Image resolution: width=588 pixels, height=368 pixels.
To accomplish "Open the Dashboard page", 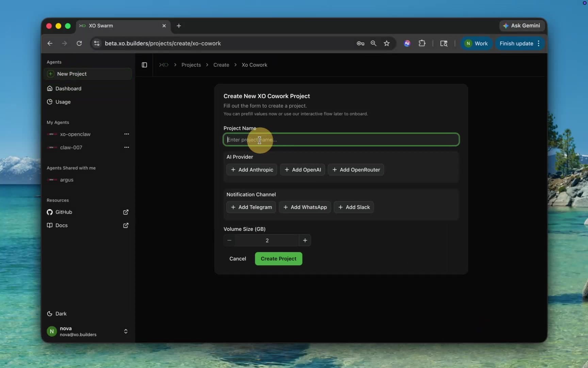I will (88, 89).
